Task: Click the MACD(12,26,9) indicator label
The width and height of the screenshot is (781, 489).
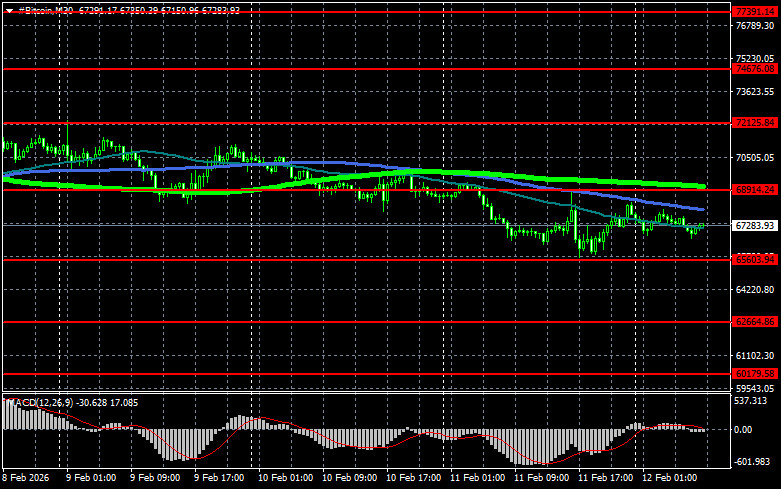Action: [40, 402]
